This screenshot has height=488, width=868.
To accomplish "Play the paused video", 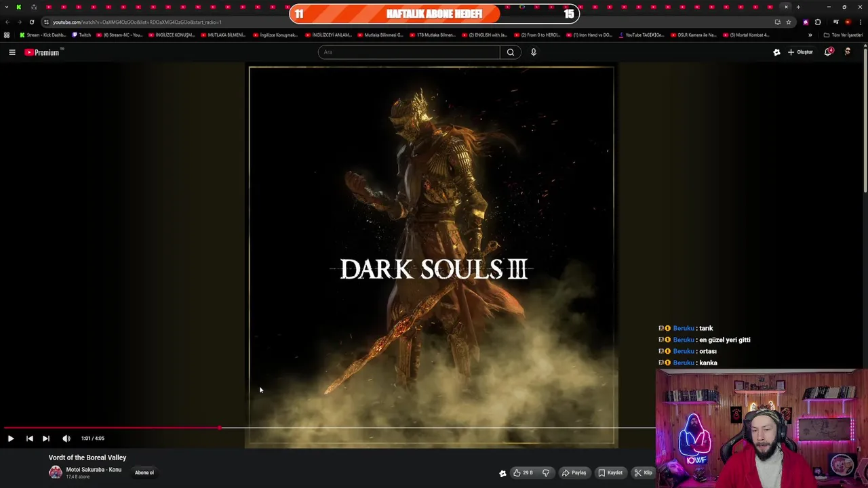I will pyautogui.click(x=11, y=439).
